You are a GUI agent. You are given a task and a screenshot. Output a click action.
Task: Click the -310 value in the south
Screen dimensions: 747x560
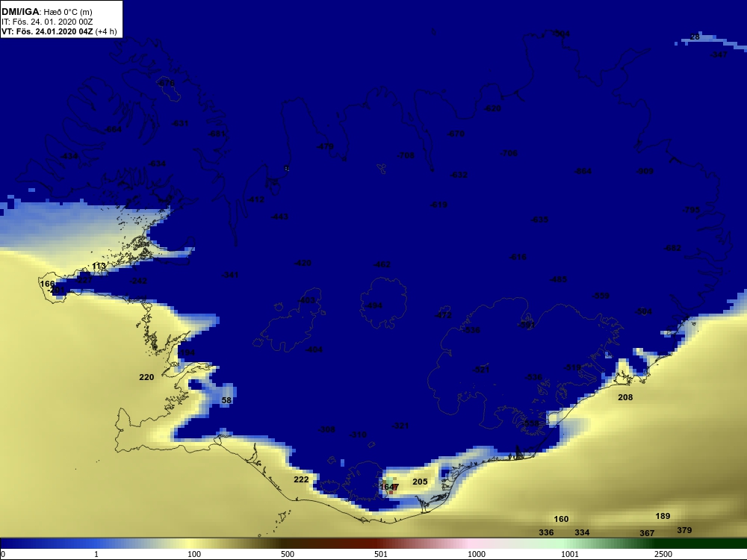pyautogui.click(x=358, y=435)
